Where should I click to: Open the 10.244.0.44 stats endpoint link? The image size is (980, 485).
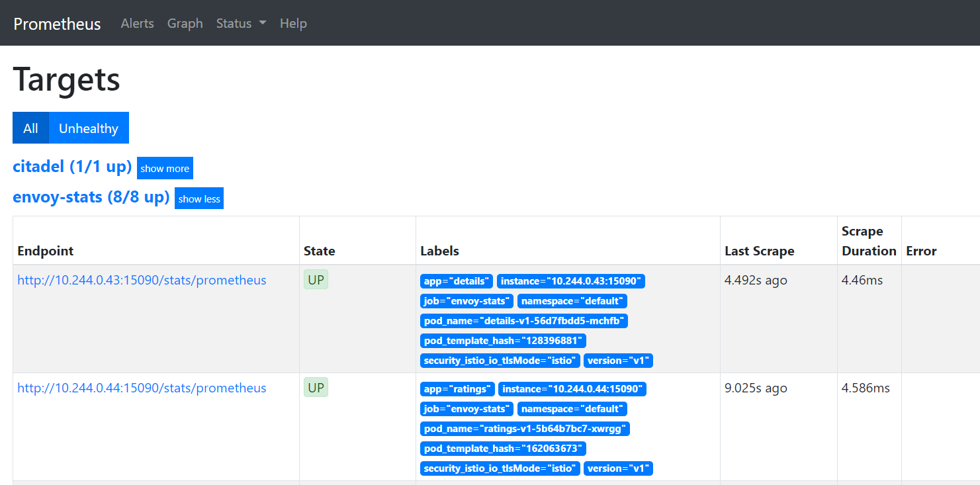point(142,388)
